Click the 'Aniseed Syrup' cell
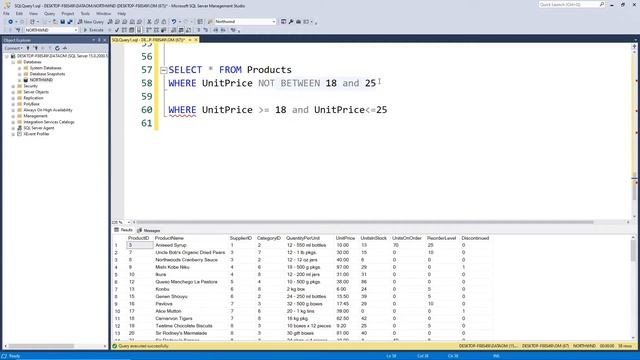 pos(171,245)
